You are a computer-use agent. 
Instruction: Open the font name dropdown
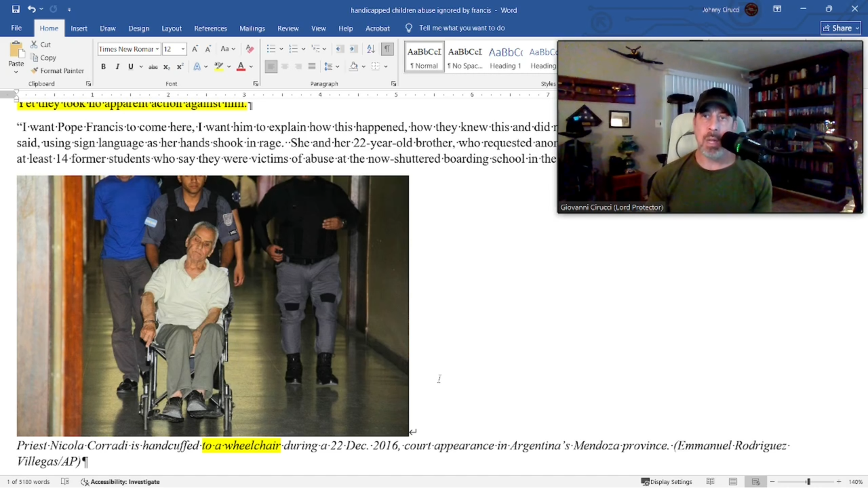point(157,49)
